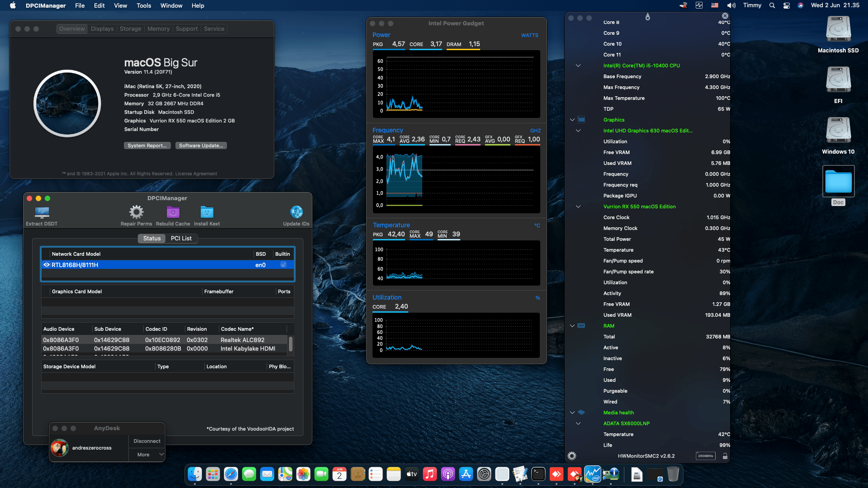868x488 pixels.
Task: Click the Install Kext icon
Action: (x=207, y=212)
